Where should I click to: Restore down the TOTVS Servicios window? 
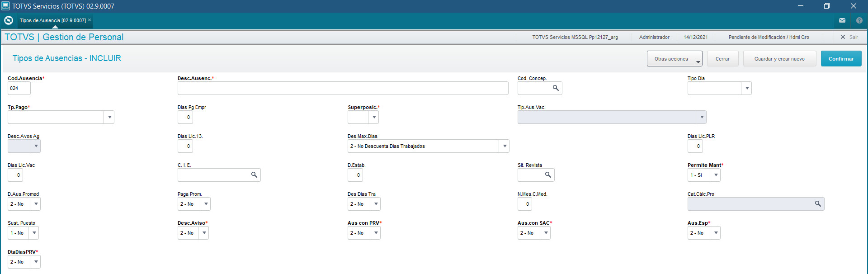coord(827,6)
